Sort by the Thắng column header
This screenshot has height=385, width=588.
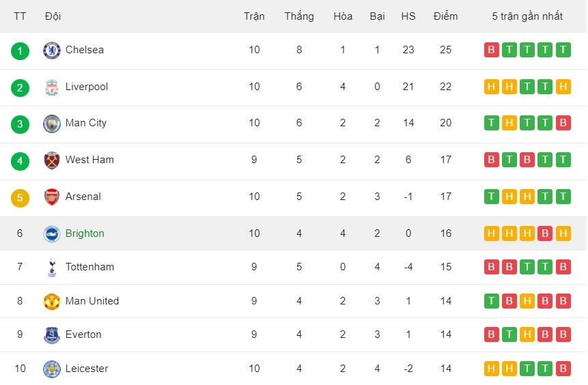[x=299, y=16]
